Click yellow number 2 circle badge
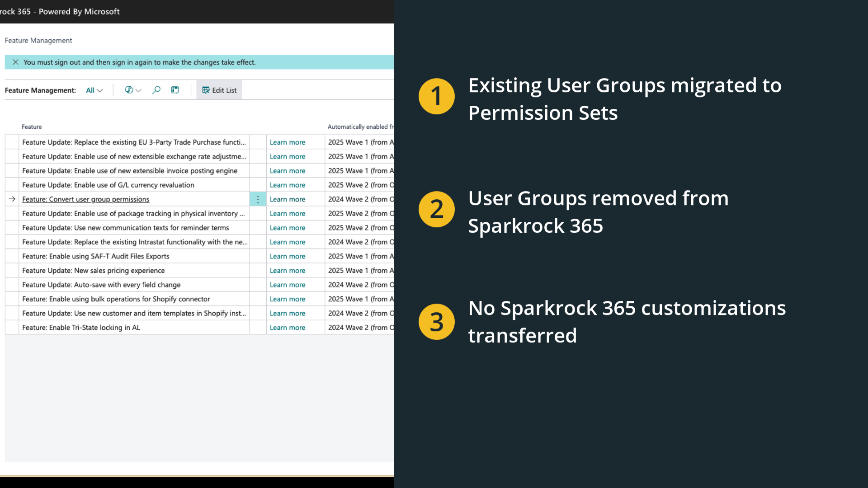The height and width of the screenshot is (488, 868). tap(436, 209)
